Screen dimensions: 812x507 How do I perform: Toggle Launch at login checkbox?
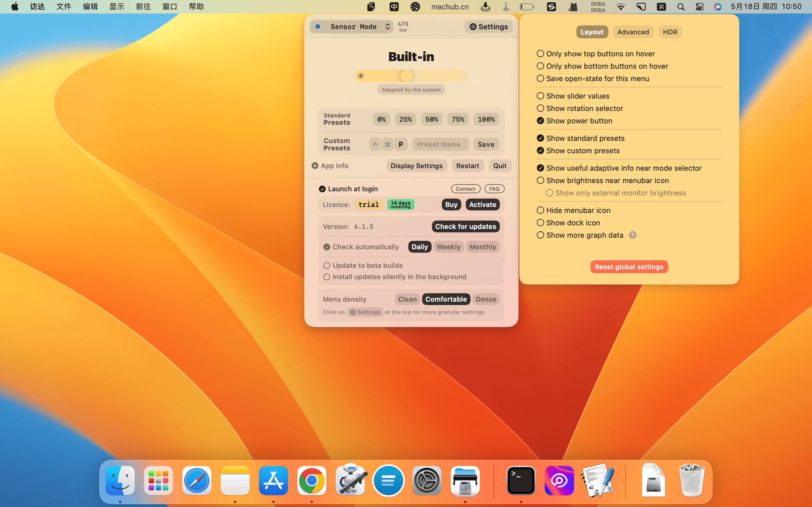[322, 189]
